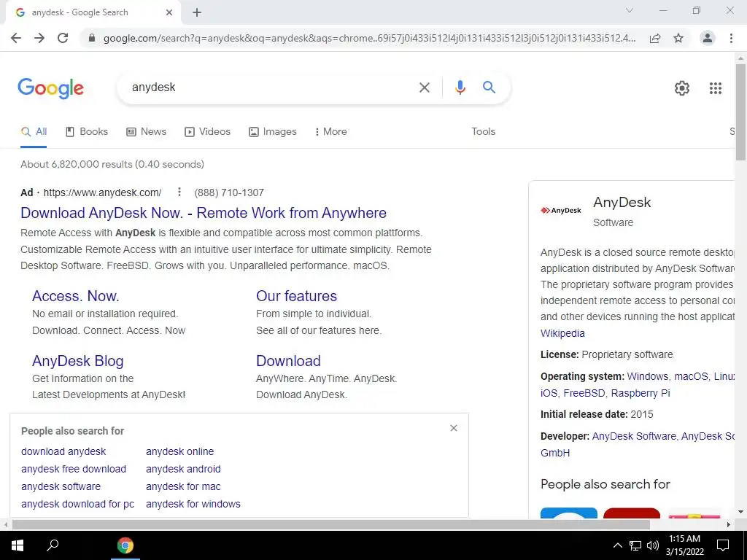The width and height of the screenshot is (747, 560).
Task: Switch to the Images tab
Action: point(273,132)
